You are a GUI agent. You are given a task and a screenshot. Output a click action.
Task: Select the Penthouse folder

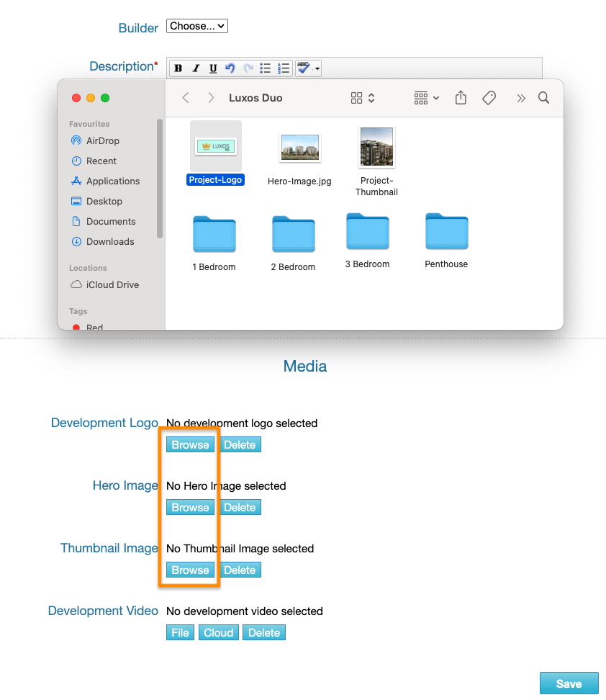coord(446,233)
